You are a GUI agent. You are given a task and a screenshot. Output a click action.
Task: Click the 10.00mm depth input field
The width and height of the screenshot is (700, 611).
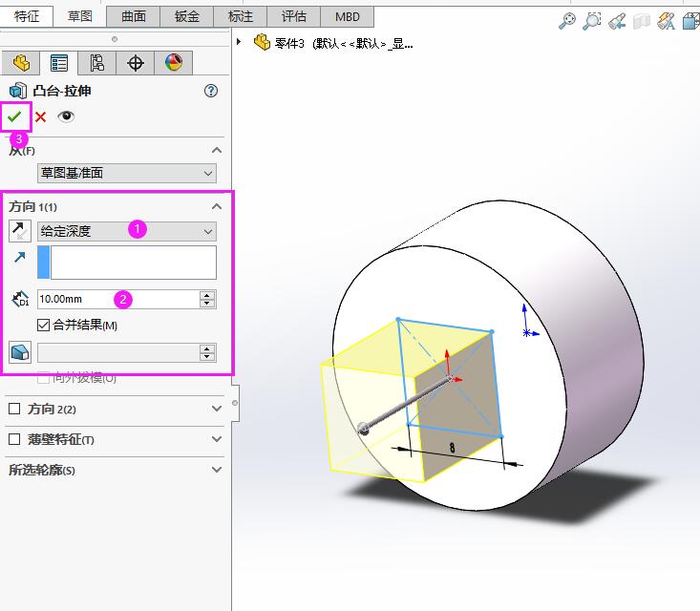pos(117,299)
